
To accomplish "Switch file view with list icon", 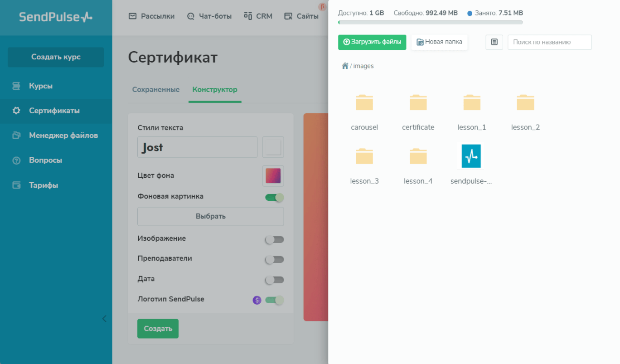I will 494,42.
